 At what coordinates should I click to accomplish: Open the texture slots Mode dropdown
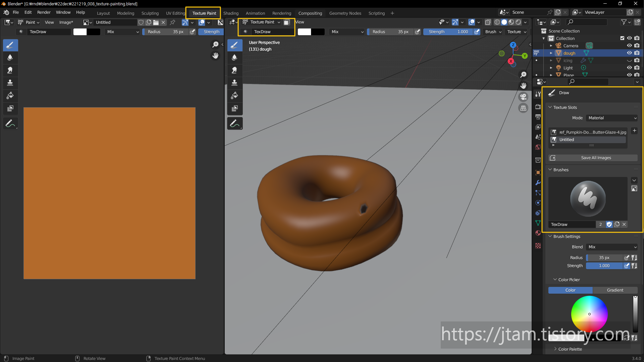[x=612, y=118]
